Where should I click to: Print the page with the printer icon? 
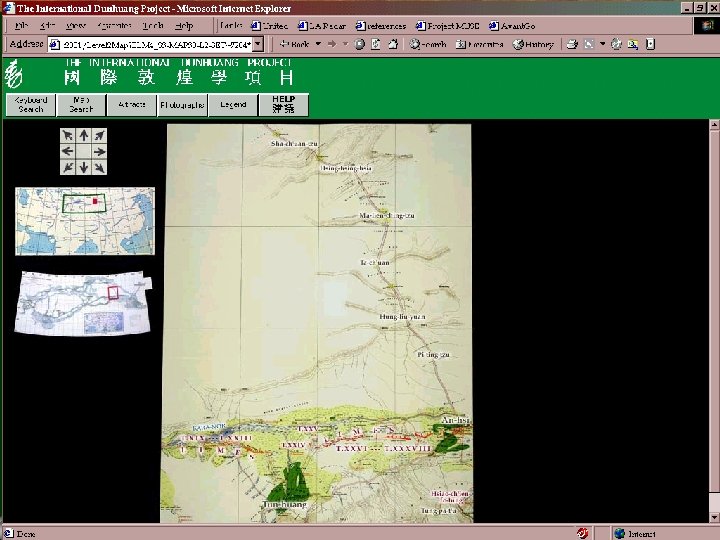[x=572, y=44]
